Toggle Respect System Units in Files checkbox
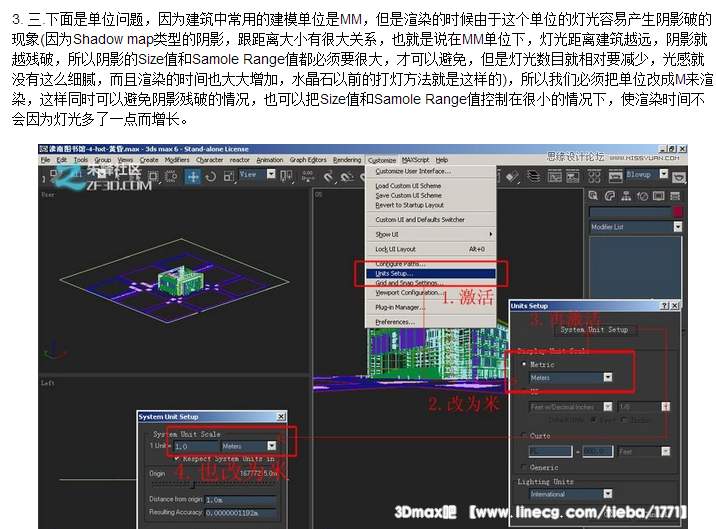The width and height of the screenshot is (716, 529). (177, 458)
